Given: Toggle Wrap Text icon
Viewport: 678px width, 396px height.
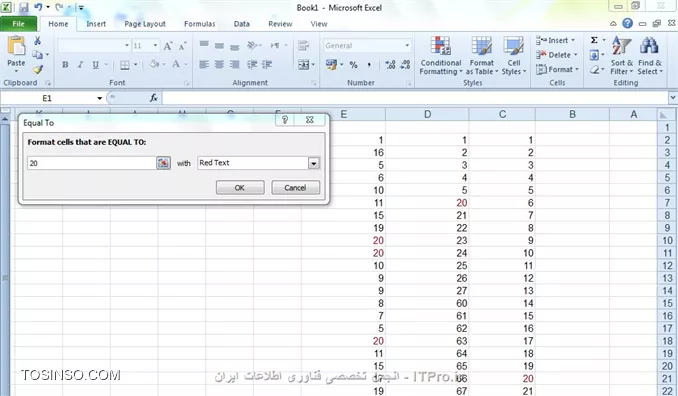Looking at the screenshot, I should 304,45.
